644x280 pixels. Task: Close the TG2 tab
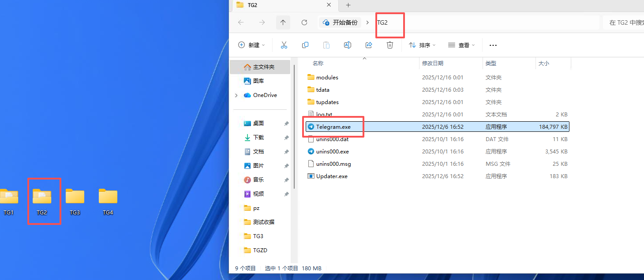[329, 5]
